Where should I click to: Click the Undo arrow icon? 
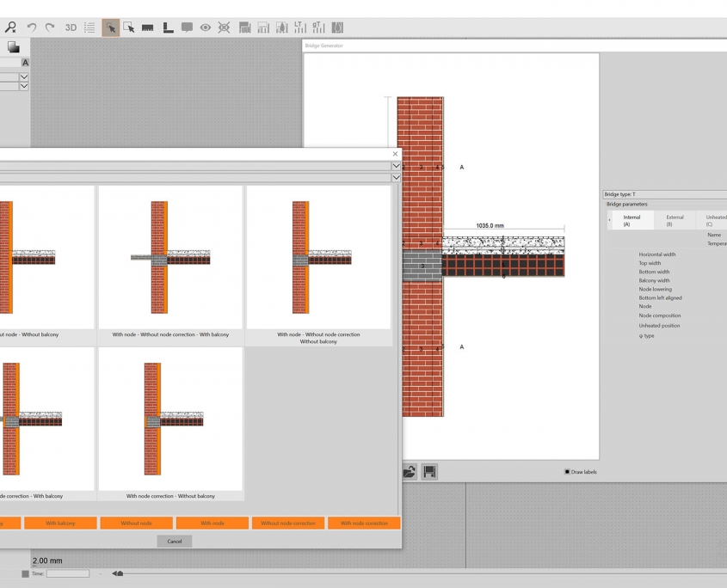click(x=32, y=27)
